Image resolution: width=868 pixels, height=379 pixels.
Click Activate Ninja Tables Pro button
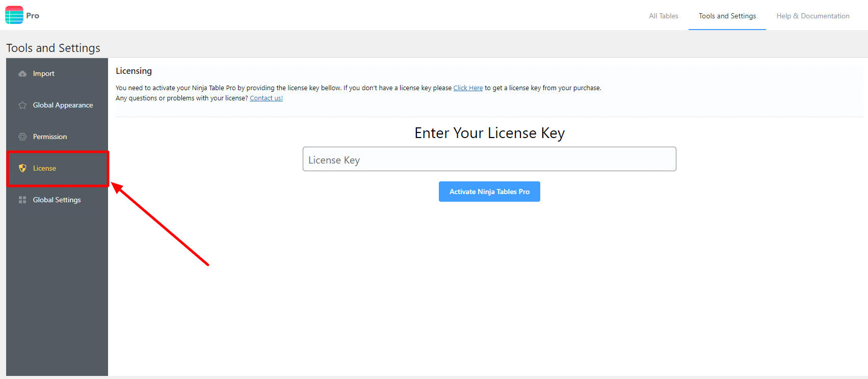click(x=489, y=192)
